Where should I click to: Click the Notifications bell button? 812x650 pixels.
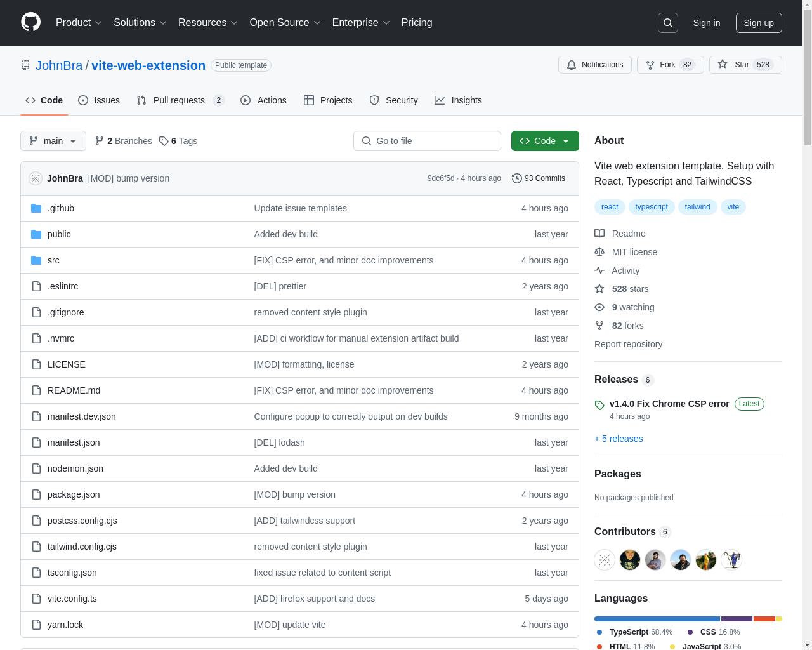595,65
